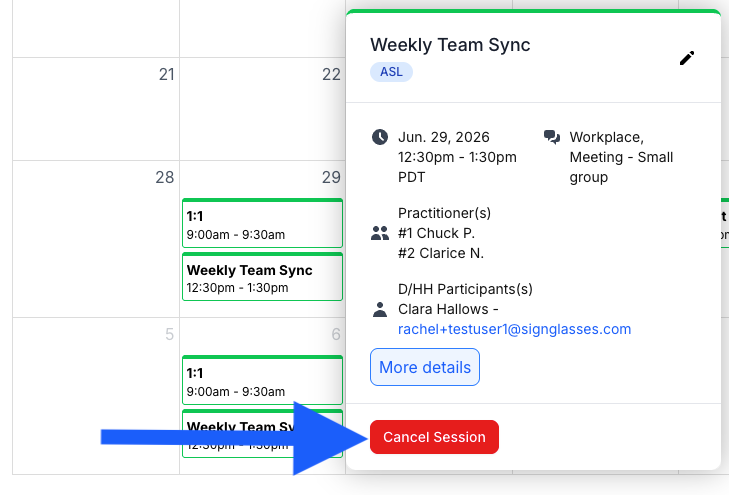
Task: Click the Weekly Team Sync popup title
Action: pos(450,45)
